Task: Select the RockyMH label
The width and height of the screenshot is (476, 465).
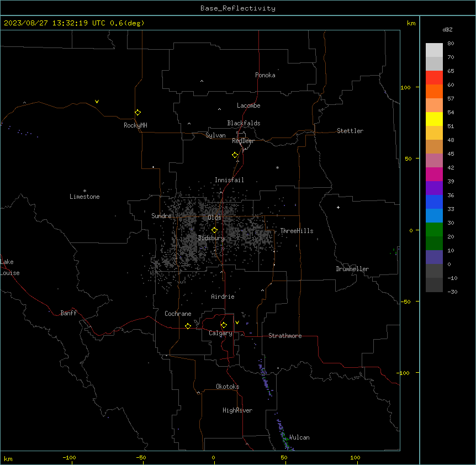Action: 135,125
